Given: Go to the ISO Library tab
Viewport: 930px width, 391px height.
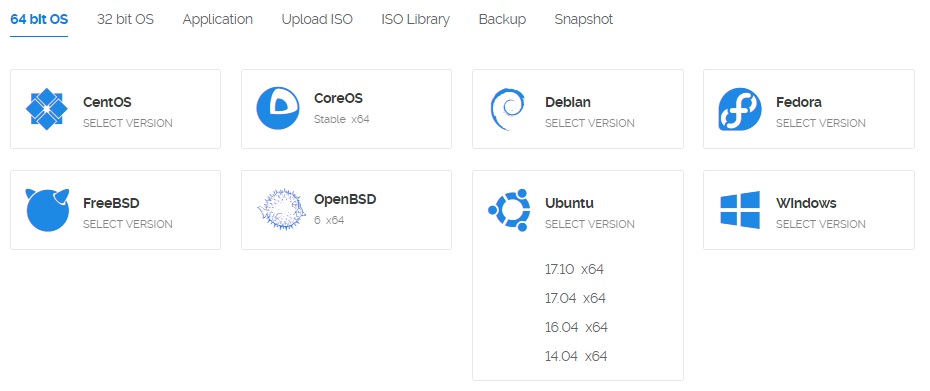Looking at the screenshot, I should click(x=415, y=19).
